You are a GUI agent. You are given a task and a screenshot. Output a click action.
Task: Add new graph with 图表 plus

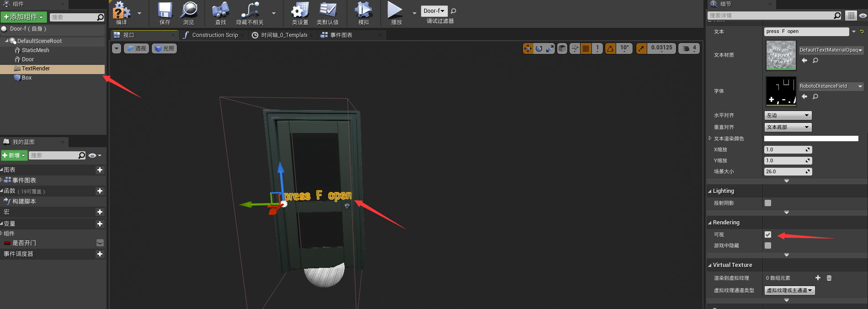[x=100, y=170]
